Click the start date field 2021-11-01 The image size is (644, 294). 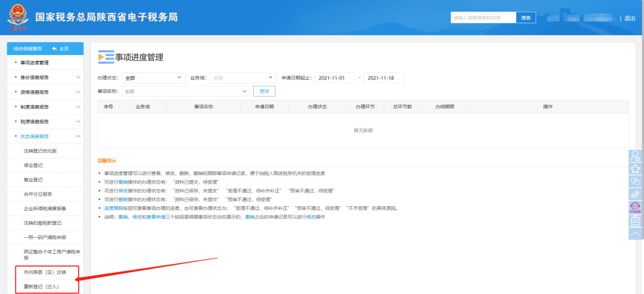click(x=334, y=78)
